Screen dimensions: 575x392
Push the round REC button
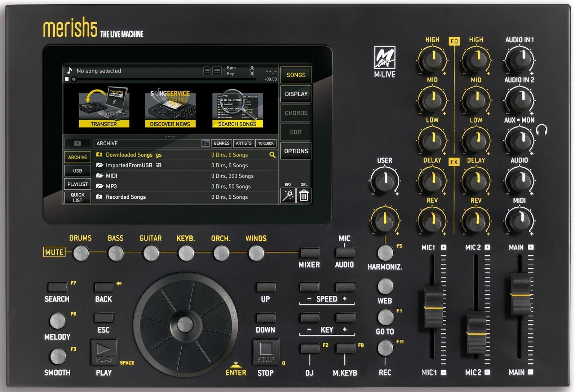click(x=385, y=348)
